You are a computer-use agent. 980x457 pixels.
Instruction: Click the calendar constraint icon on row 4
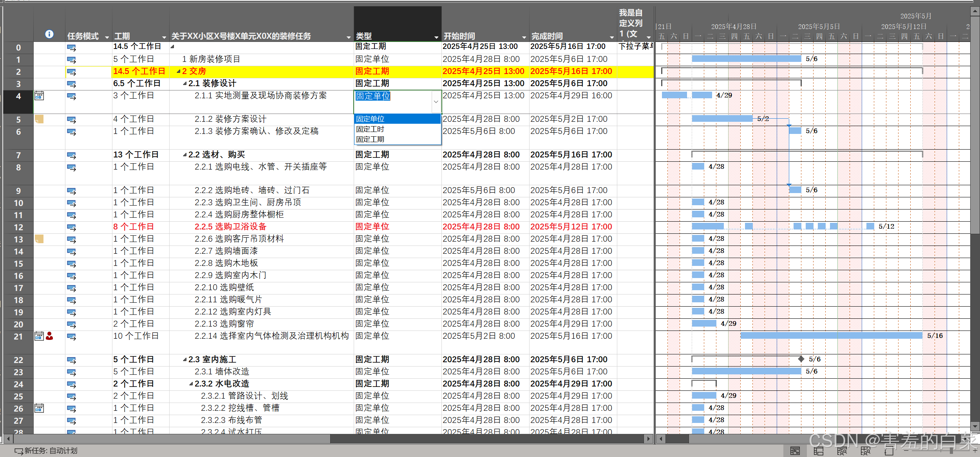(x=39, y=96)
